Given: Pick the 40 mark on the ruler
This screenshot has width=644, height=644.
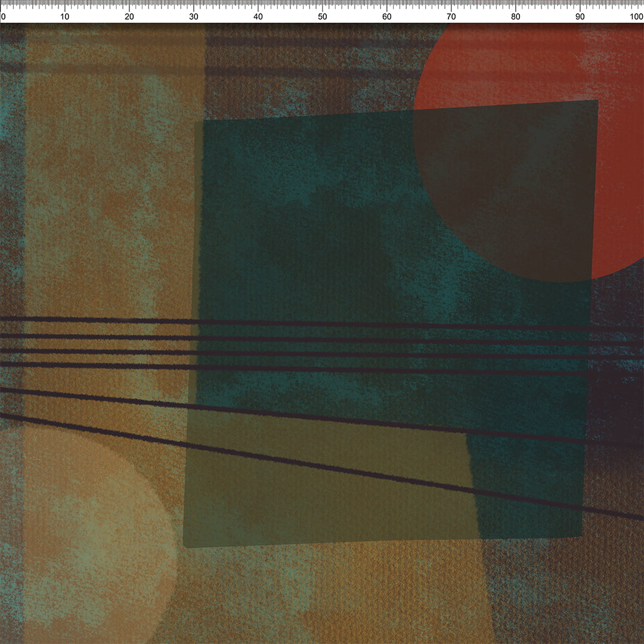Looking at the screenshot, I should click(x=258, y=16).
